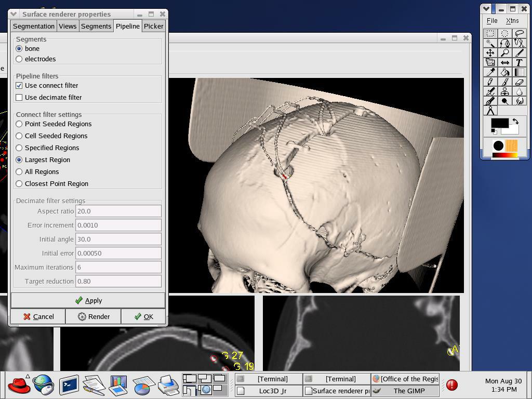The image size is (532, 399).
Task: Select the Flip tool
Action: click(x=505, y=62)
